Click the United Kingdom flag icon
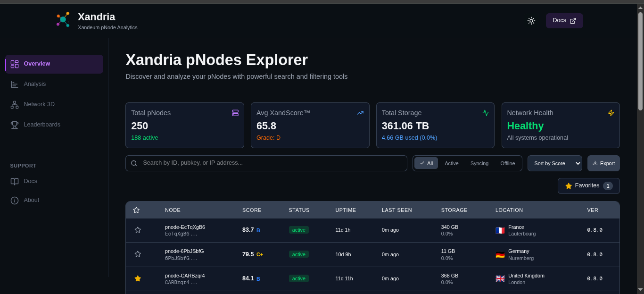The image size is (644, 294). 500,278
